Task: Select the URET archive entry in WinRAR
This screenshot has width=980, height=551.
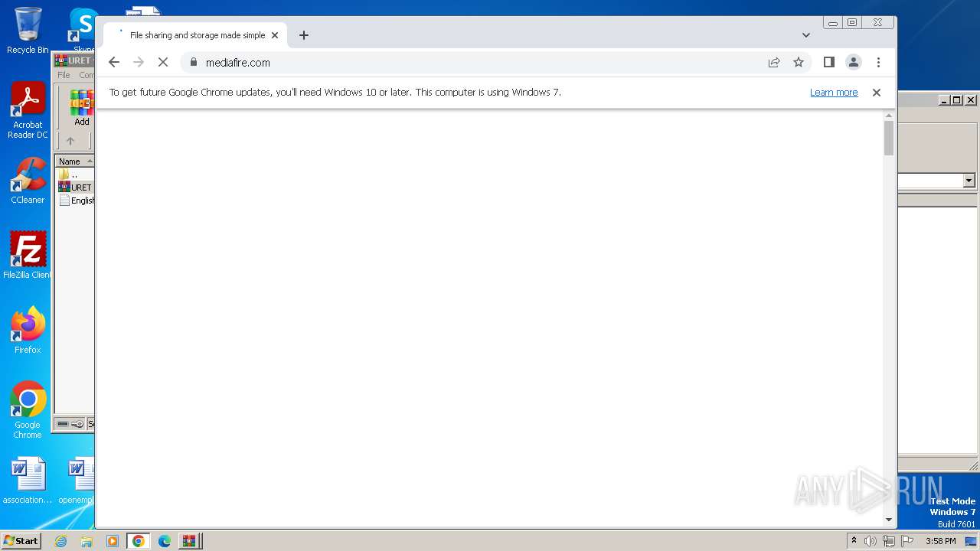Action: (x=75, y=187)
